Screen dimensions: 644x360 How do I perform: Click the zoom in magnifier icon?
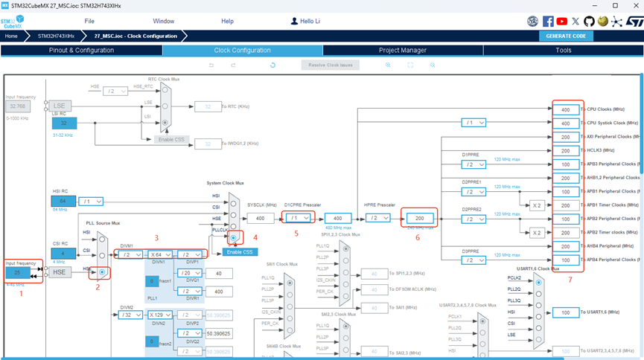click(x=388, y=65)
